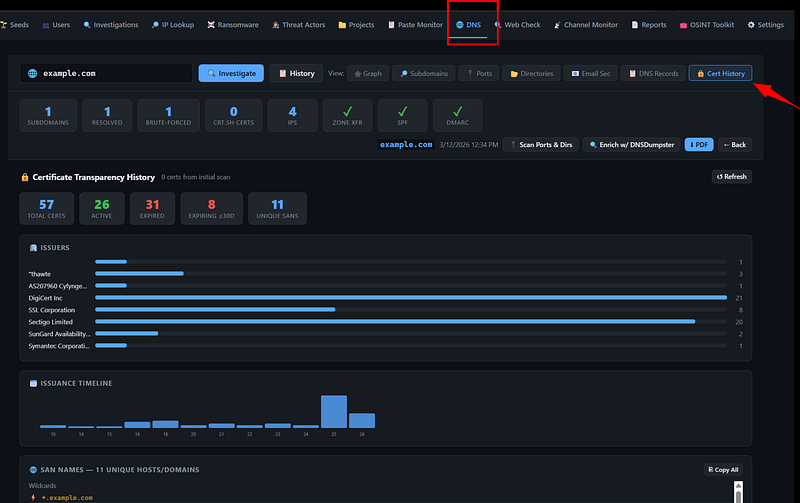The width and height of the screenshot is (800, 503).
Task: Click the CRT.SH Certs stat card
Action: (x=234, y=115)
